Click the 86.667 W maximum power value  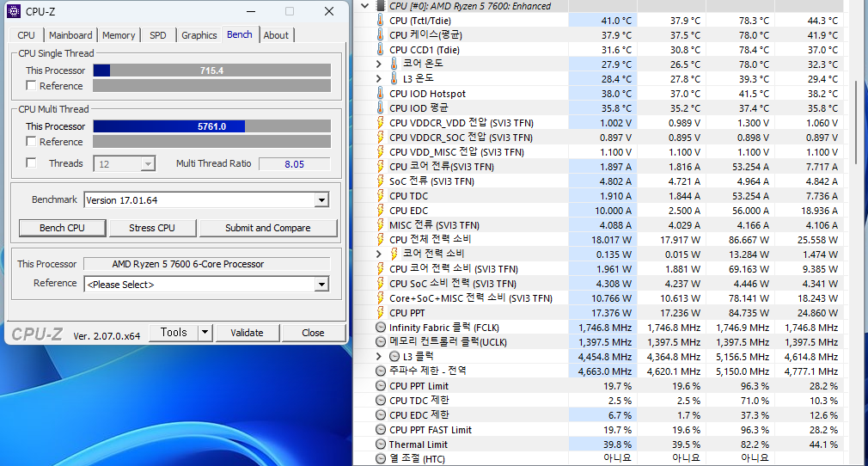coord(749,240)
